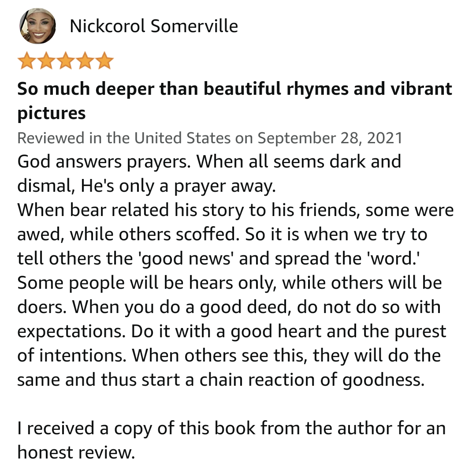Click the second star in the rating
The image size is (476, 466).
click(x=46, y=61)
